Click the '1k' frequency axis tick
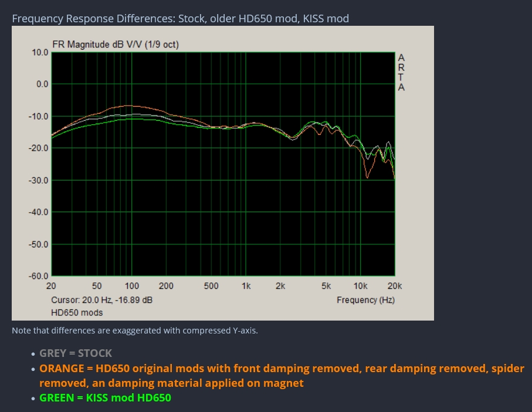This screenshot has width=532, height=412. (246, 286)
